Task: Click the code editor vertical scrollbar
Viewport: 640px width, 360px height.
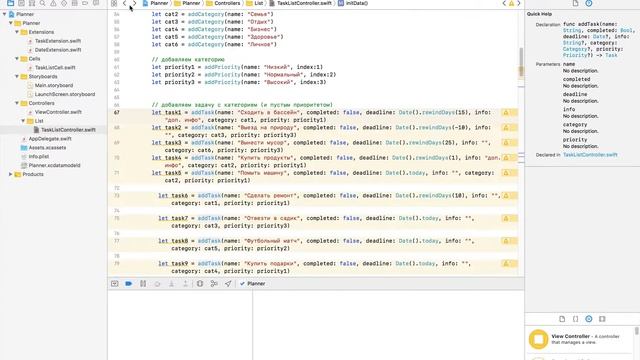Action: [x=521, y=63]
